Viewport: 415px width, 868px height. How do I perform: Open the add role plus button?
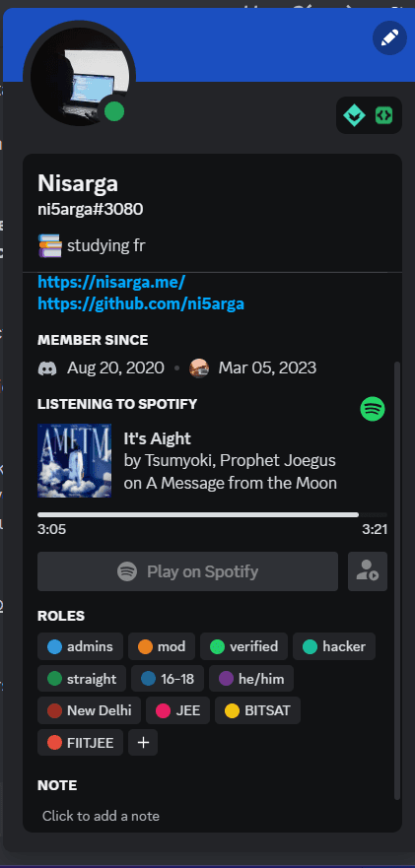(x=143, y=742)
